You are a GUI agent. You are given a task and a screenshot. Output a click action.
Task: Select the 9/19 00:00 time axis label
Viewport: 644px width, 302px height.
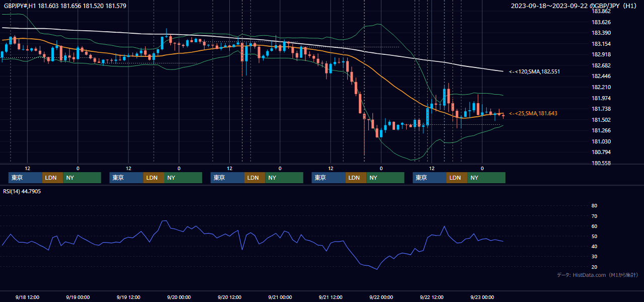coord(78,297)
